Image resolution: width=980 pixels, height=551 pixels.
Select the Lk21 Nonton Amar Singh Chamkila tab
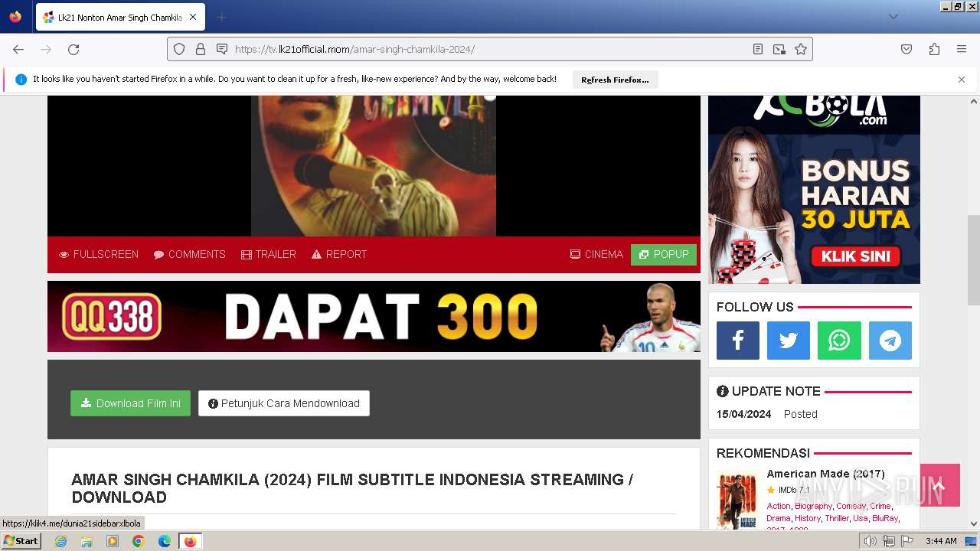coord(120,17)
